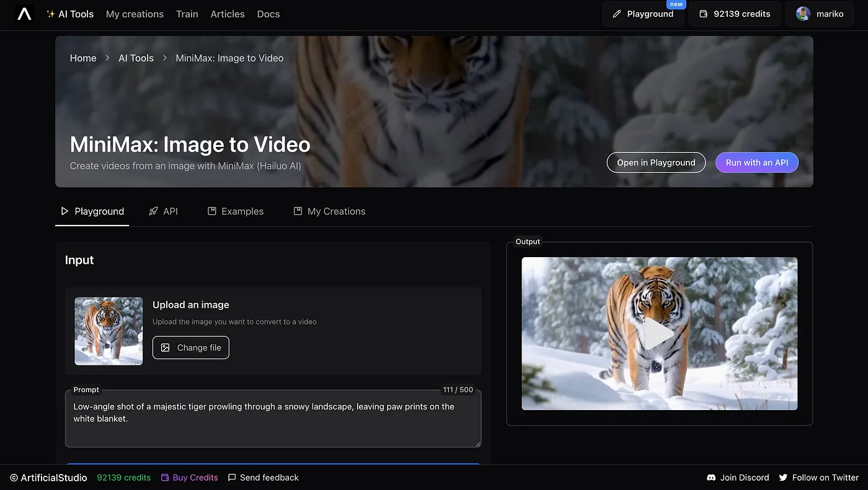Click the Buy Credits wallet icon
868x490 pixels.
[165, 478]
